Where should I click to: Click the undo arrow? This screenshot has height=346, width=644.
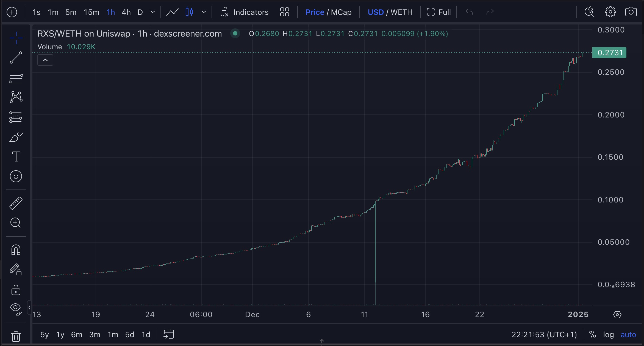pos(469,12)
